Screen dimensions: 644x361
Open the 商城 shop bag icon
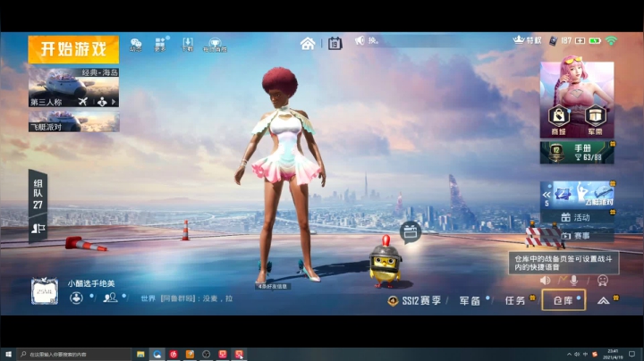[x=558, y=121]
